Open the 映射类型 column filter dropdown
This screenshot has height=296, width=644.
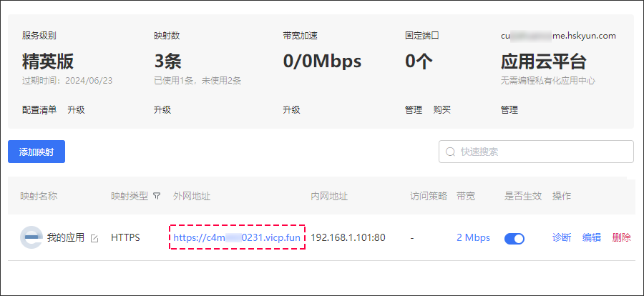click(x=156, y=196)
